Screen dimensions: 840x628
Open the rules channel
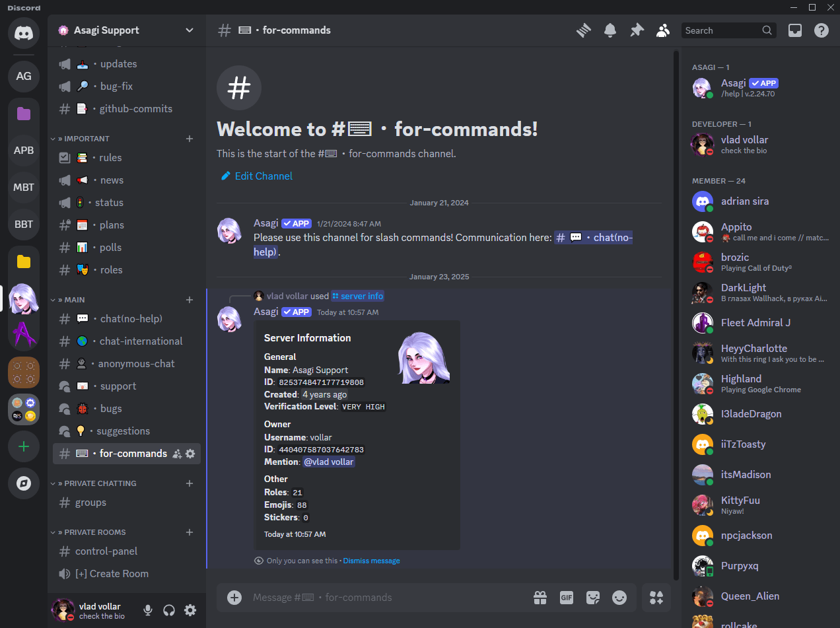coord(127,158)
